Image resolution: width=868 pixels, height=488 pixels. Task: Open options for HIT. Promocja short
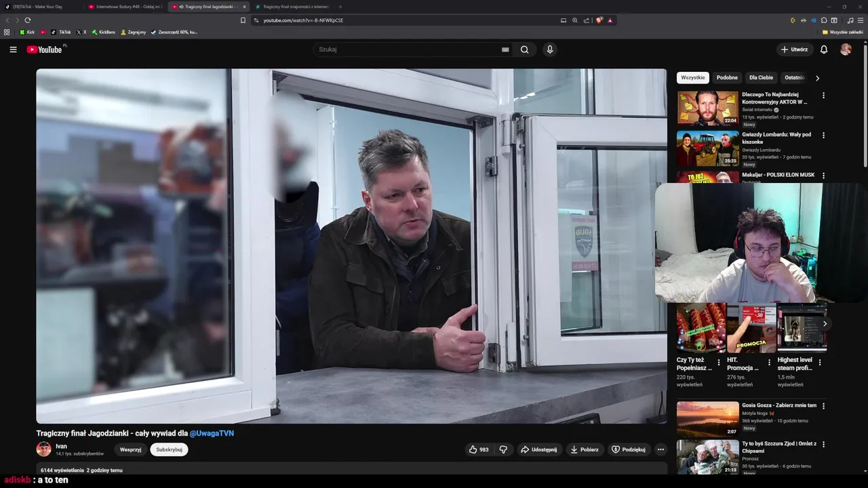769,363
